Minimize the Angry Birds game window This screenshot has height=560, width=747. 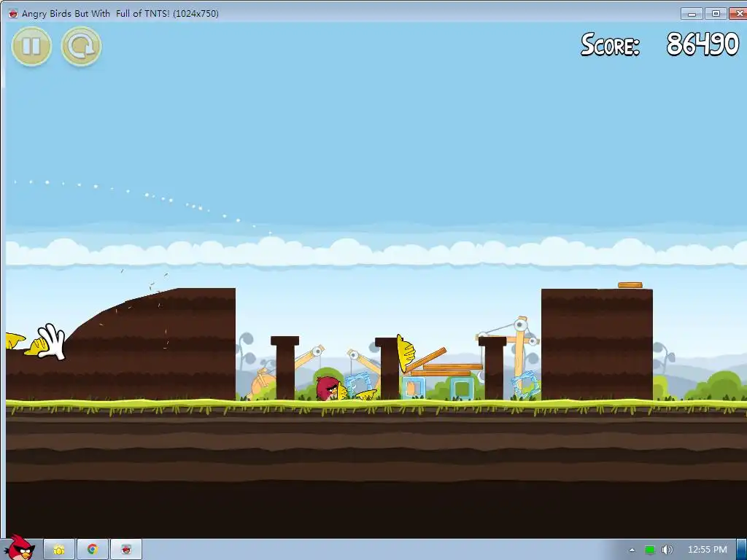point(692,13)
